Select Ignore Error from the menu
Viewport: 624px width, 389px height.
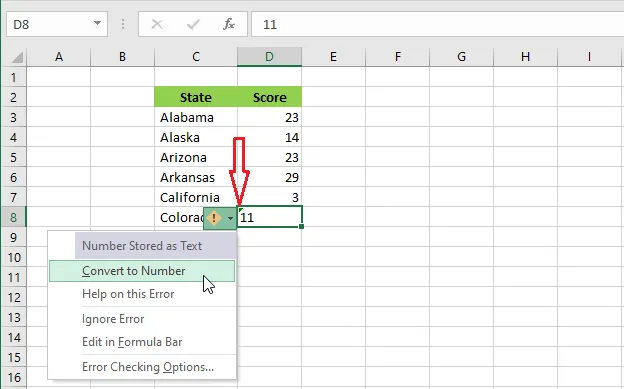pos(142,319)
